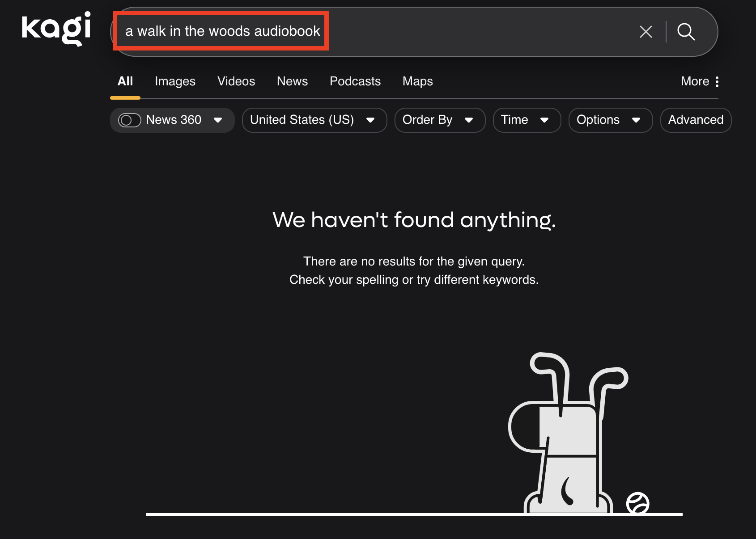
Task: Select the All results tab
Action: click(x=125, y=81)
